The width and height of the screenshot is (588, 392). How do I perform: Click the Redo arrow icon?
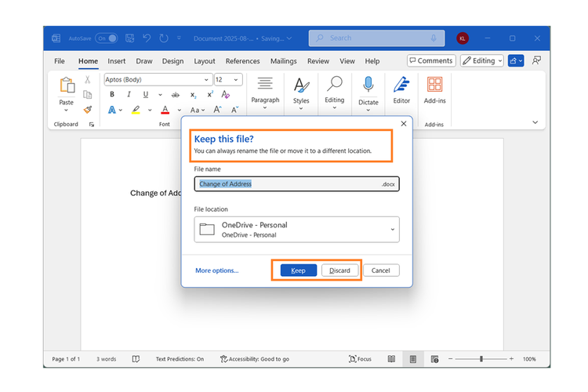(x=164, y=38)
